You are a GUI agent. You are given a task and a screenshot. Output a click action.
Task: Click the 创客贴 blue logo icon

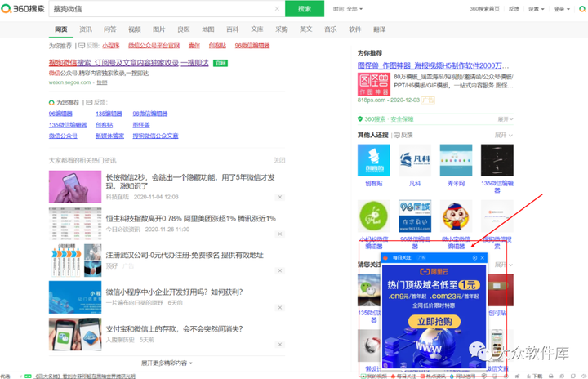(373, 160)
